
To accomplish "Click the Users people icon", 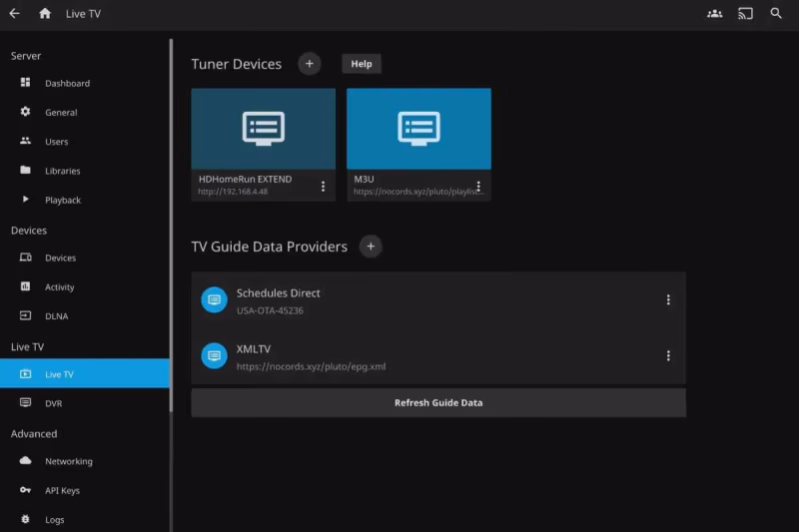I will pos(25,141).
